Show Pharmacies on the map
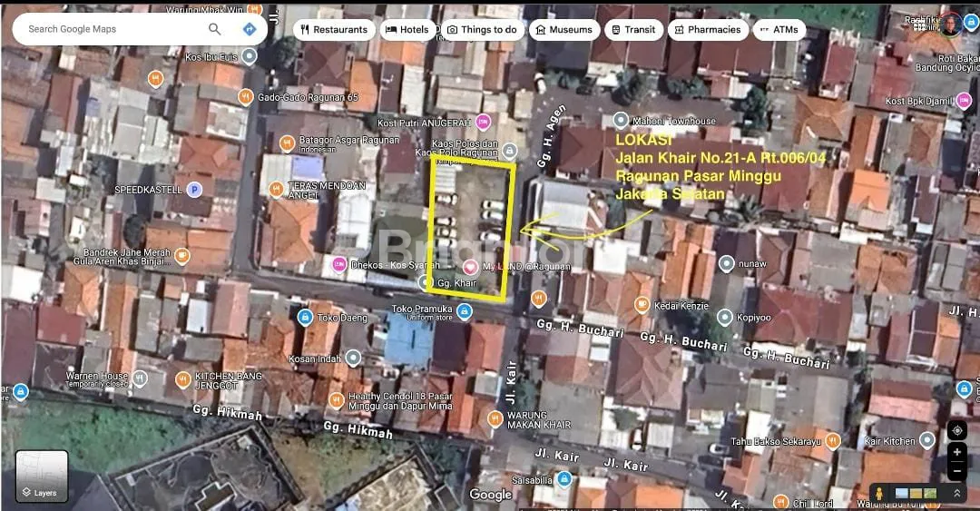This screenshot has width=980, height=511. (x=706, y=29)
